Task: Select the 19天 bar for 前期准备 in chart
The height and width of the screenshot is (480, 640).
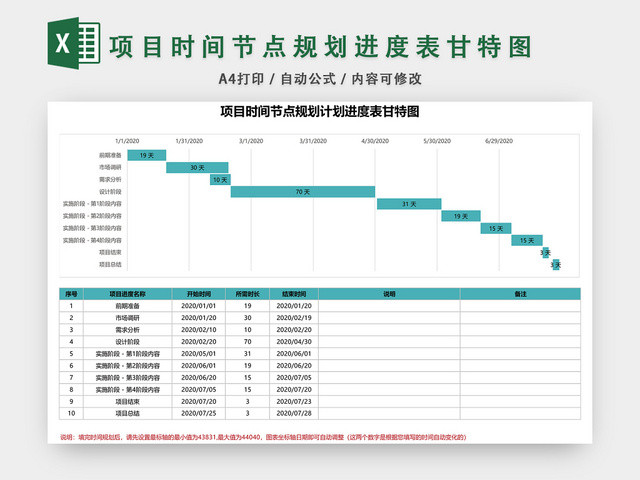Action: tap(147, 155)
